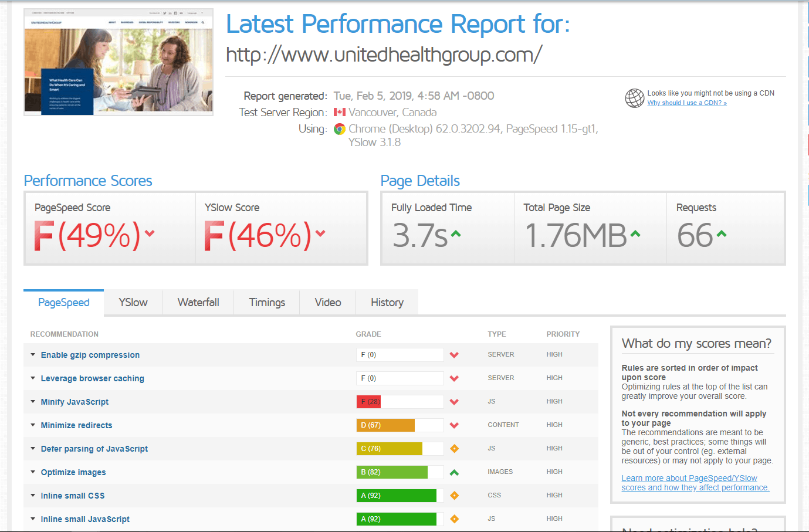
Task: Click the green up arrow beside Total Page Size
Action: click(635, 234)
